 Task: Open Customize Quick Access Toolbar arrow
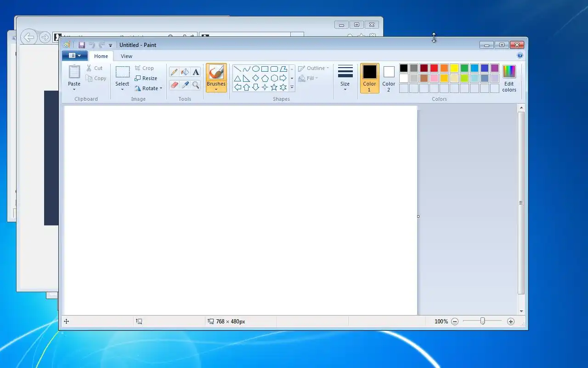[x=110, y=46]
